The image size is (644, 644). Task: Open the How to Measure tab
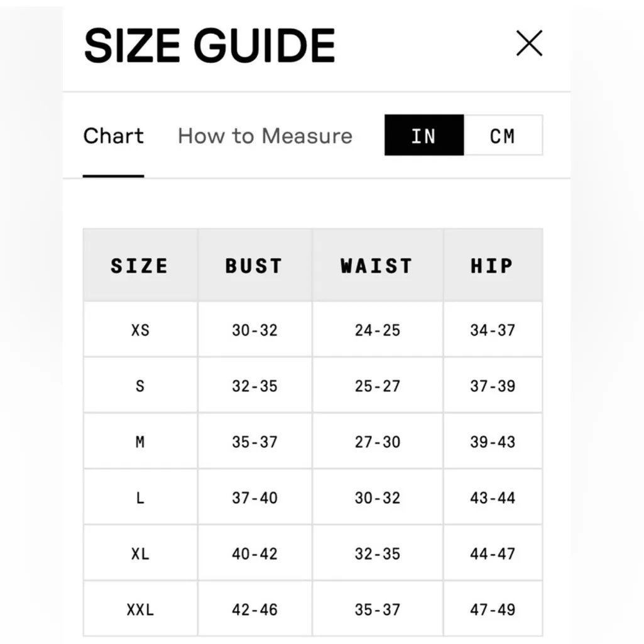point(265,136)
